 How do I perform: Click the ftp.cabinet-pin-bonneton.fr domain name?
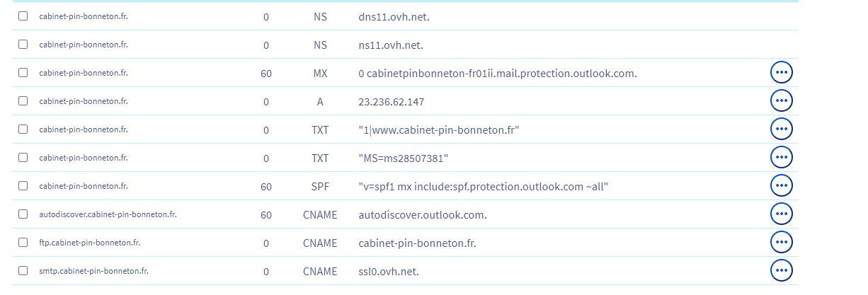[x=90, y=243]
